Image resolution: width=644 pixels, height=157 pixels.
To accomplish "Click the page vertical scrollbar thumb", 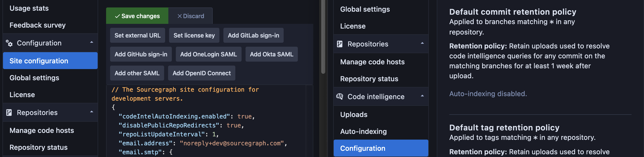I will pos(323,37).
